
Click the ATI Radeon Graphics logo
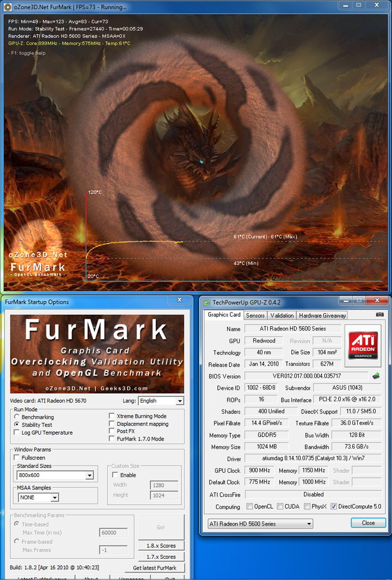tap(363, 345)
